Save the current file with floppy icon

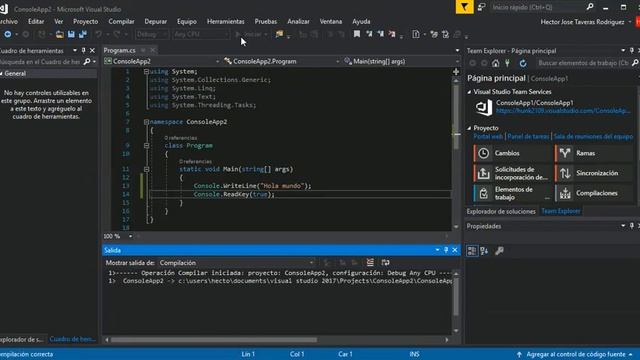71,34
